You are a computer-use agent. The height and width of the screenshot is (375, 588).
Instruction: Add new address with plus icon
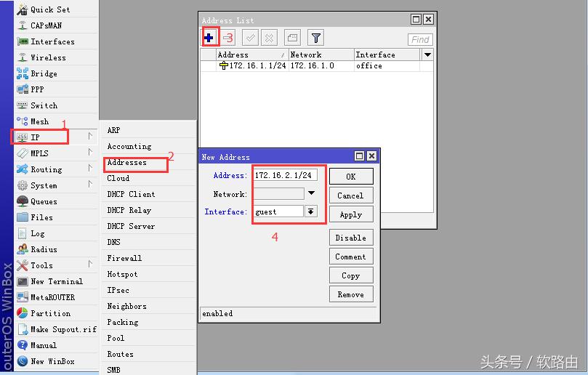click(209, 38)
